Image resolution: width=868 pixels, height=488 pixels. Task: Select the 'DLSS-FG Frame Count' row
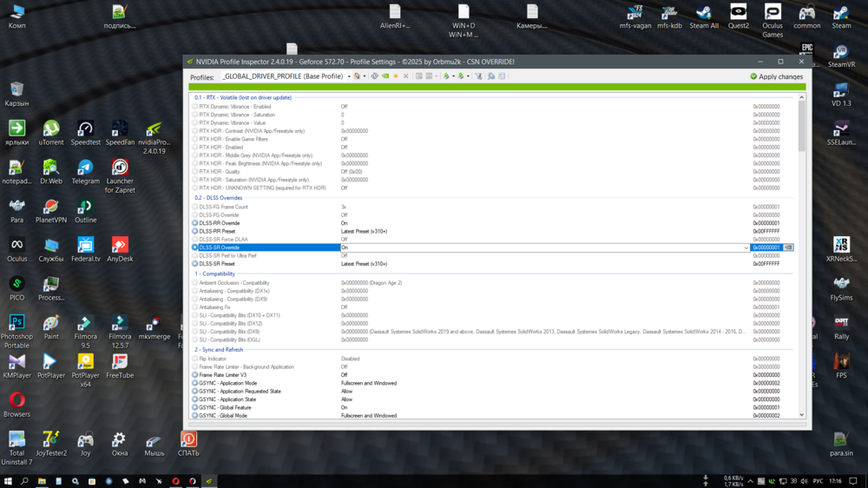pos(493,207)
